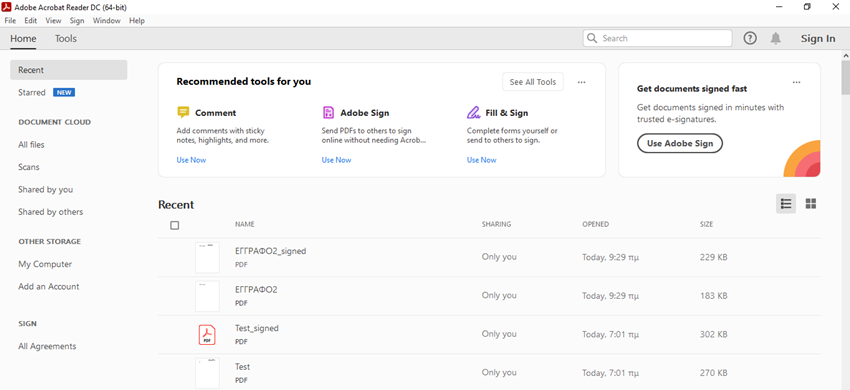Select the Test file name
The image size is (850, 390).
(242, 367)
